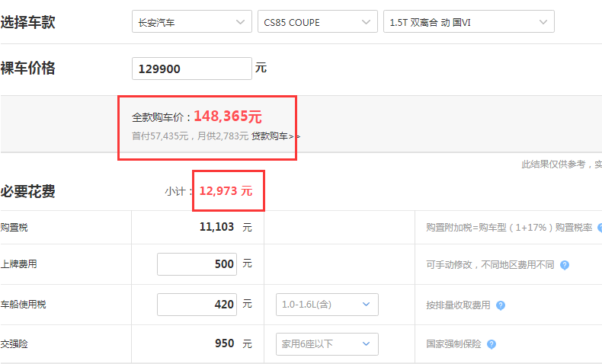Click the 首付57,435元，月供2,783元 text
This screenshot has width=602, height=364.
point(190,136)
